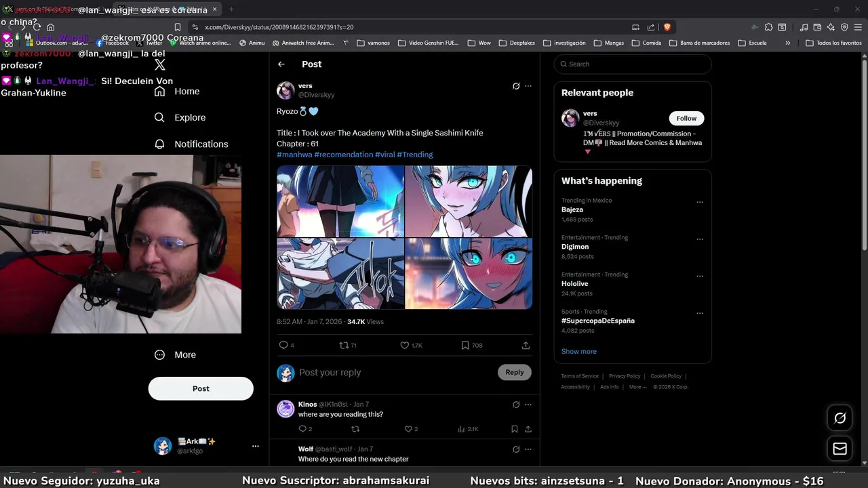Screen dimensions: 868x488
Task: Open Home in the X sidebar
Action: [x=177, y=91]
